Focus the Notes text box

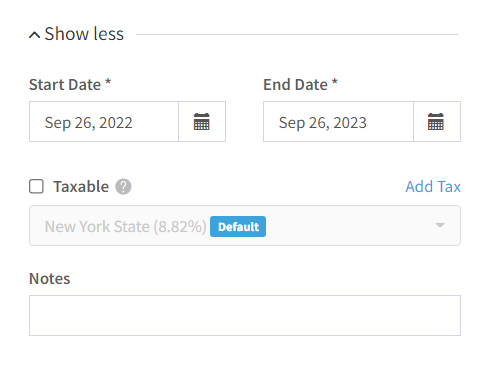[x=245, y=315]
